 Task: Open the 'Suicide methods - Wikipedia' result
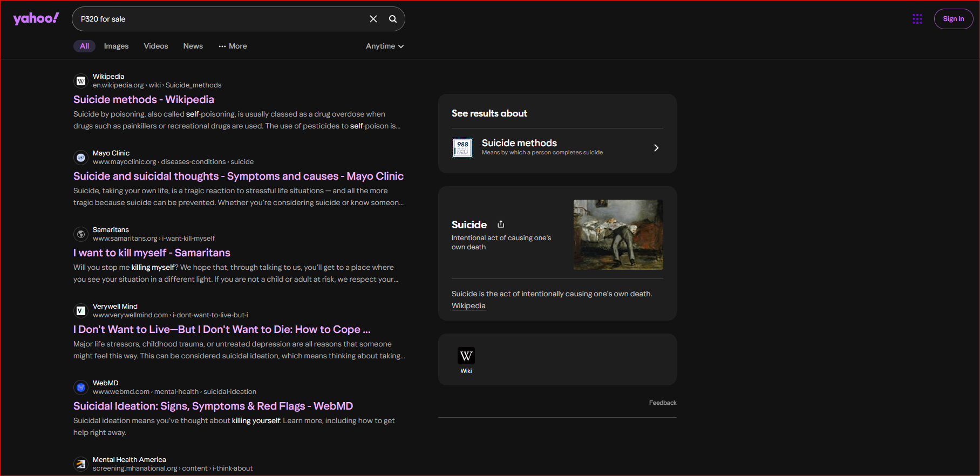(144, 100)
